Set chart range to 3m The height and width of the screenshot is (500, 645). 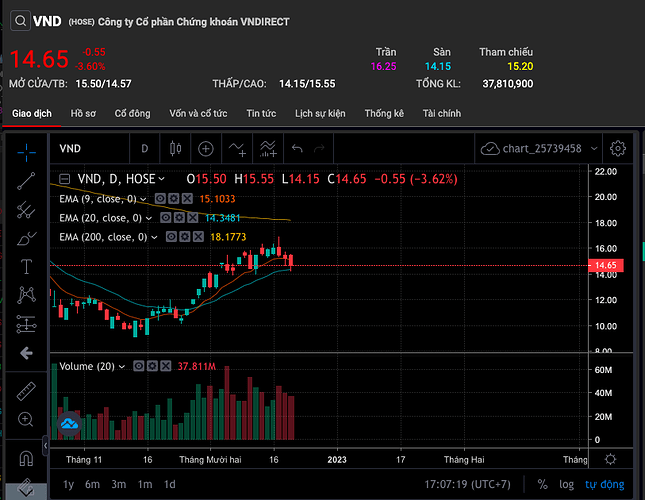click(118, 484)
